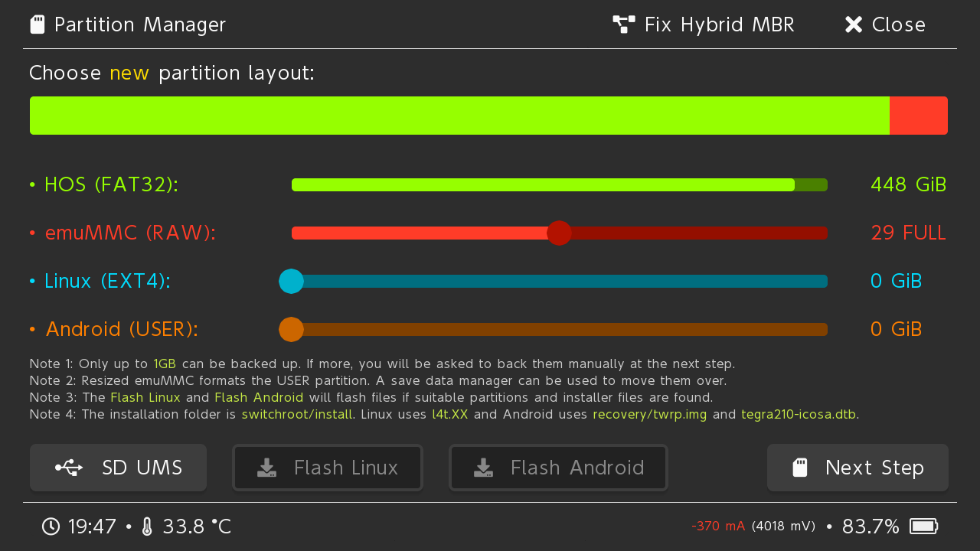Click the Linux (EXT4) slider track
Screen dimensions: 980x551
pyautogui.click(x=560, y=281)
